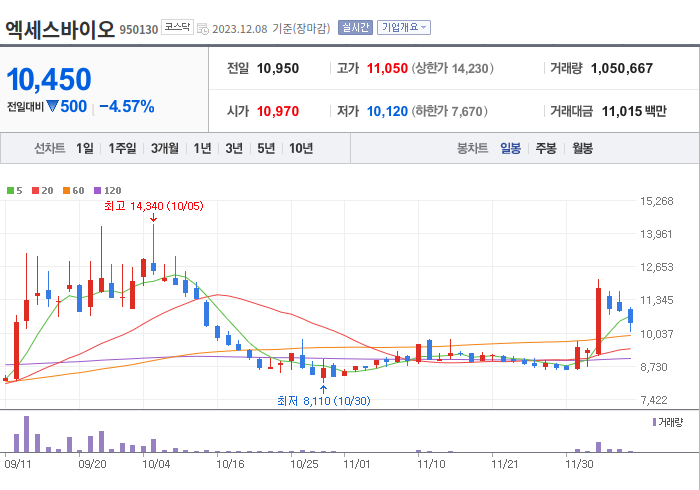
Task: Select the 3년 line chart tab
Action: click(x=234, y=148)
